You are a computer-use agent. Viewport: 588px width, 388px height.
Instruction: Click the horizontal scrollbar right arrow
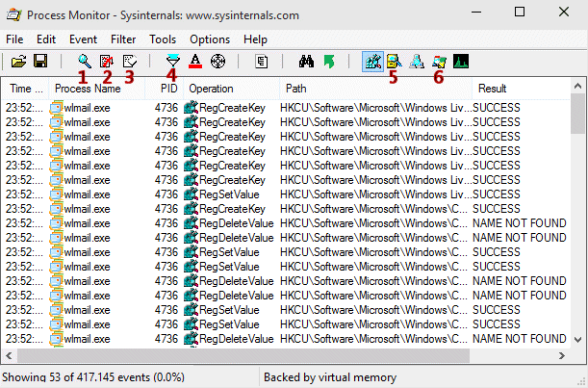pyautogui.click(x=562, y=355)
